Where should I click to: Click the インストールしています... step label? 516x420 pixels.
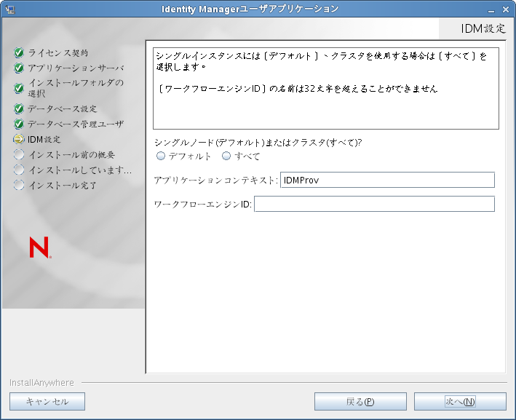tap(80, 170)
